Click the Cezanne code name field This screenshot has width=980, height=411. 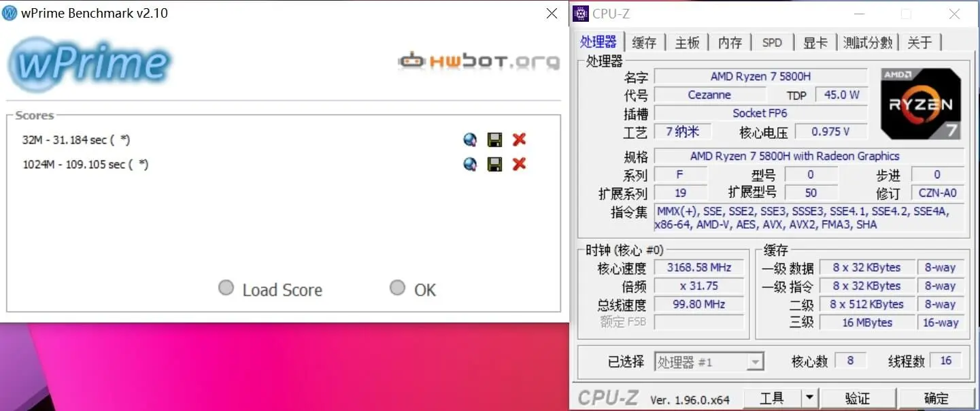click(709, 95)
